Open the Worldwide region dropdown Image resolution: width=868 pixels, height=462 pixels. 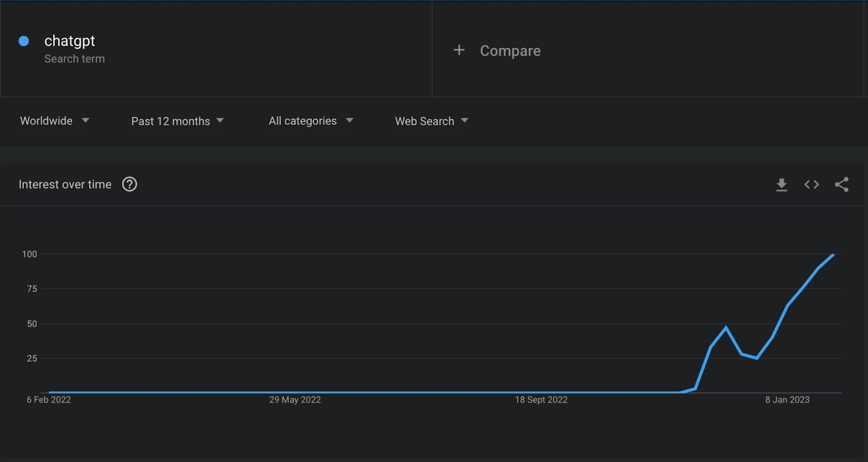click(x=54, y=121)
